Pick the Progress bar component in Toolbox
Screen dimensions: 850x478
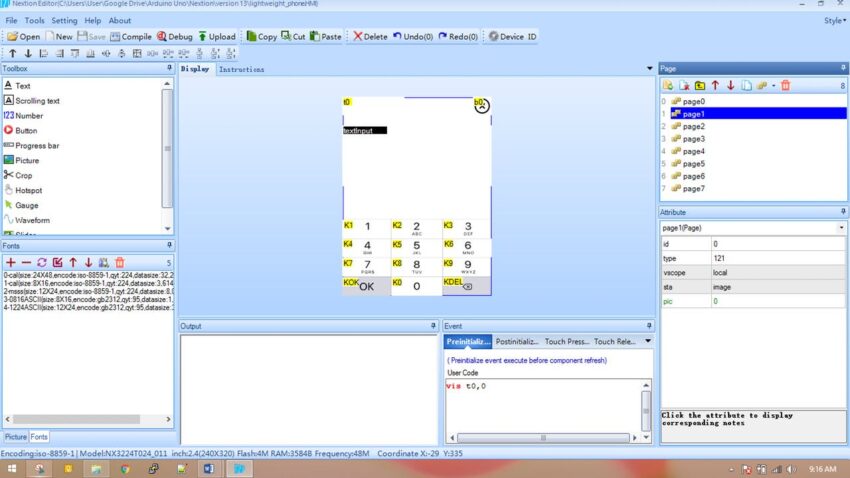coord(36,145)
